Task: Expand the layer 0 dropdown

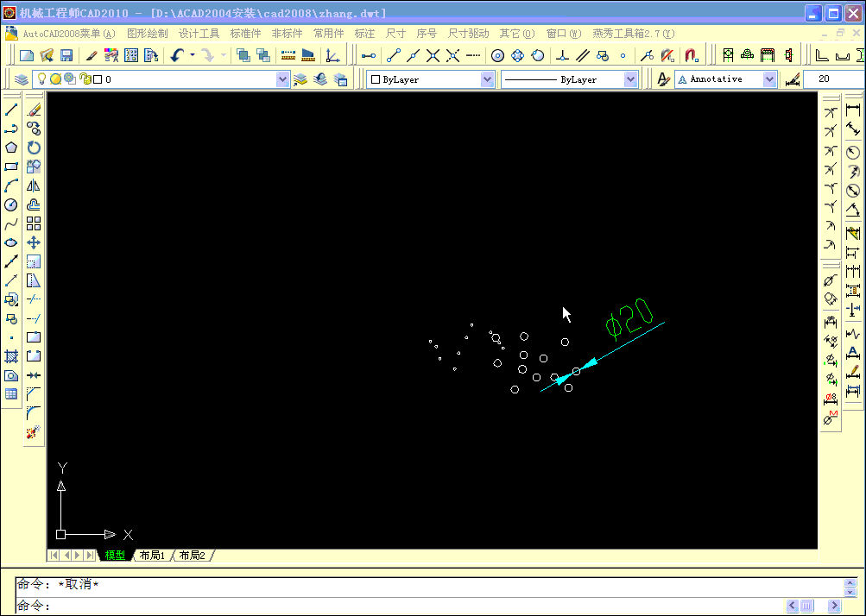Action: point(282,79)
